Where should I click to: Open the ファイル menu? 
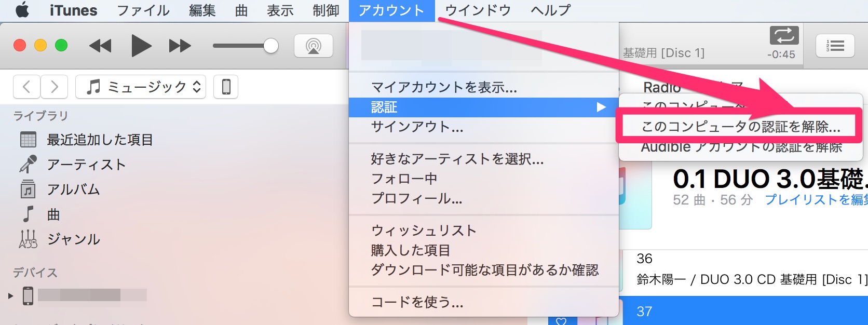pyautogui.click(x=143, y=10)
